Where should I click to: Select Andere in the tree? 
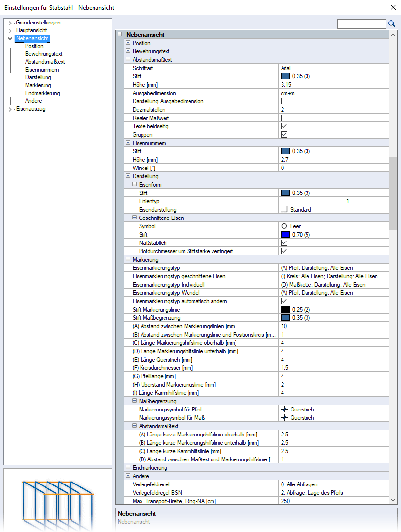pyautogui.click(x=34, y=101)
